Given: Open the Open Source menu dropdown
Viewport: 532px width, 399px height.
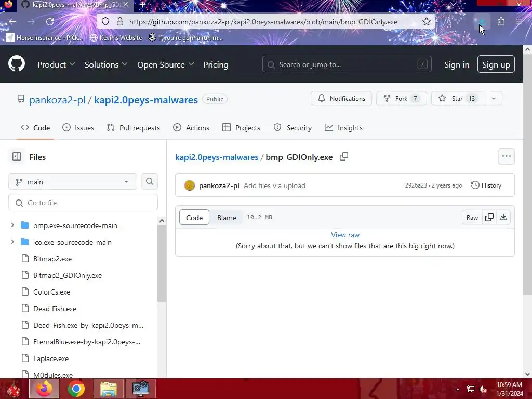Looking at the screenshot, I should click(x=165, y=64).
